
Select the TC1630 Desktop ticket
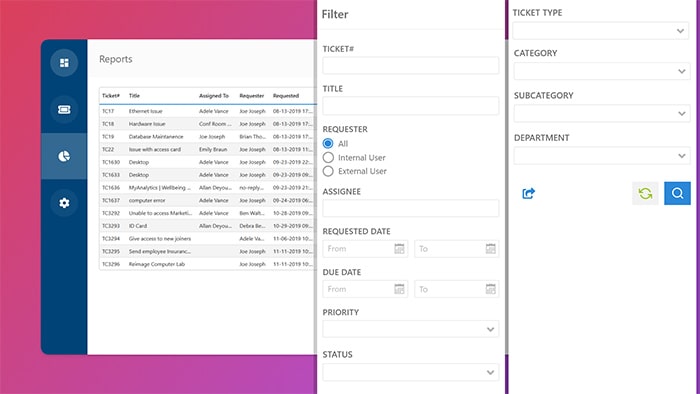[208, 162]
